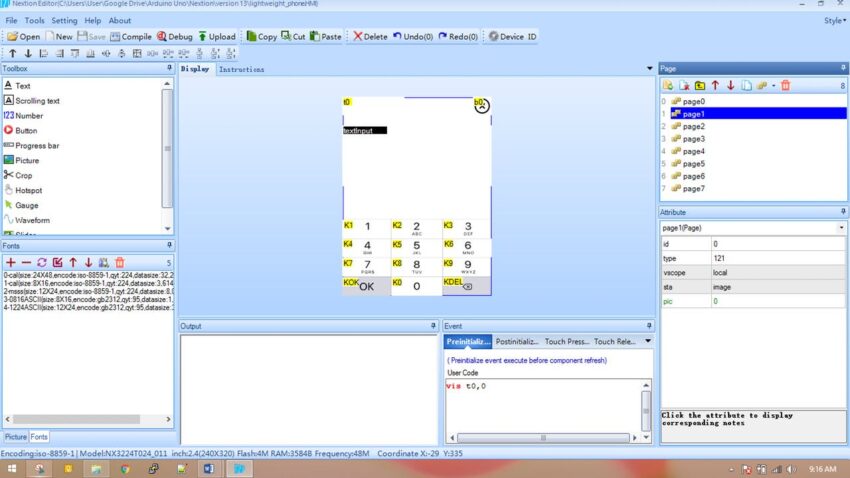Image resolution: width=850 pixels, height=478 pixels.
Task: Pin the Toolbox panel
Action: click(169, 69)
